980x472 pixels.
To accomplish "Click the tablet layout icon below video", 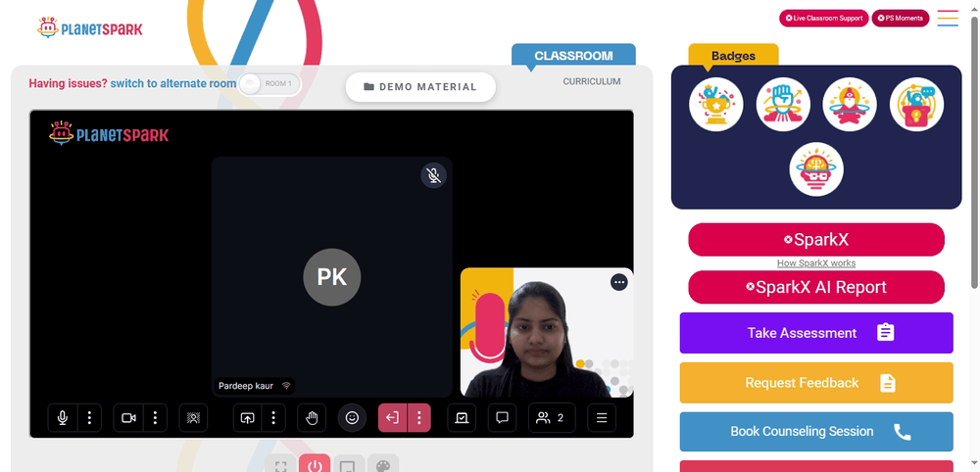I will pyautogui.click(x=348, y=466).
